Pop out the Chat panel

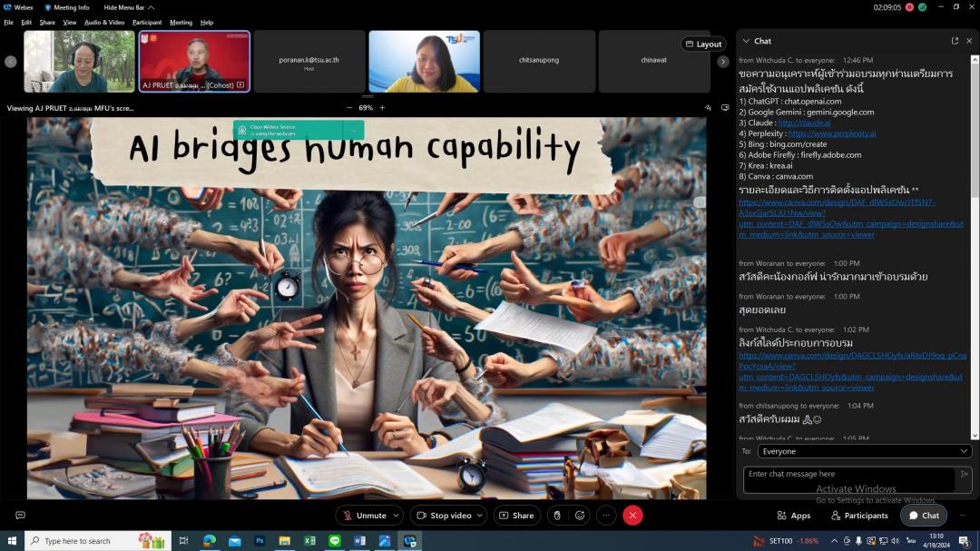[955, 41]
